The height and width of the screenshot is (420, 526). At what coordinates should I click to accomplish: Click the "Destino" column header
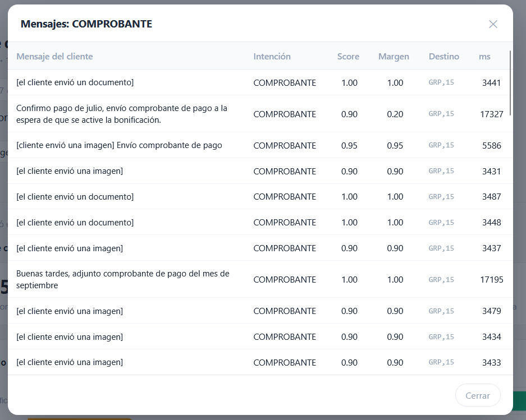pos(444,56)
